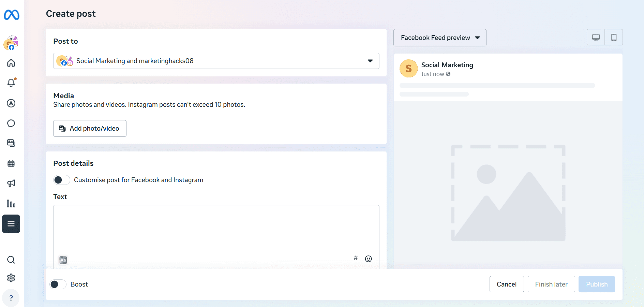
Task: Open the Home icon in the sidebar
Action: pyautogui.click(x=11, y=63)
